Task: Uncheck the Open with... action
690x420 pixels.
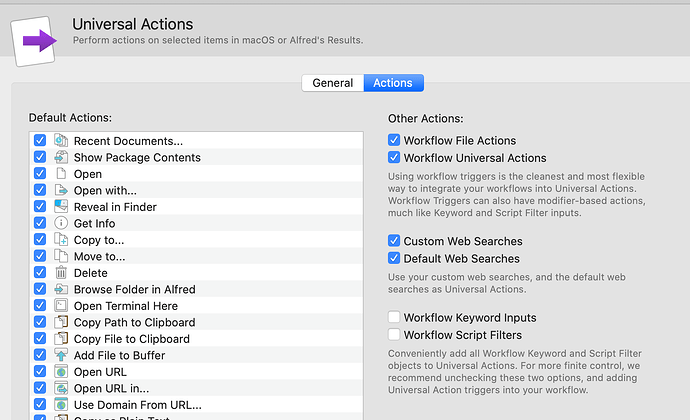Action: [40, 190]
